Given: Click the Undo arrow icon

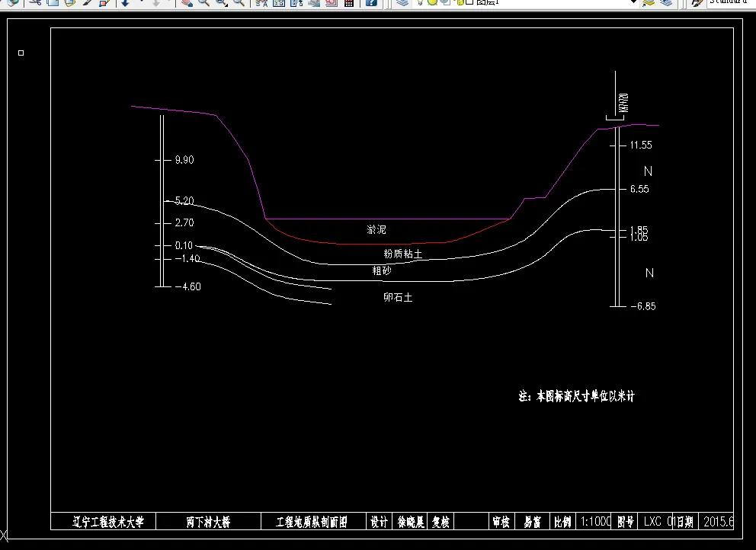Looking at the screenshot, I should (x=125, y=2).
